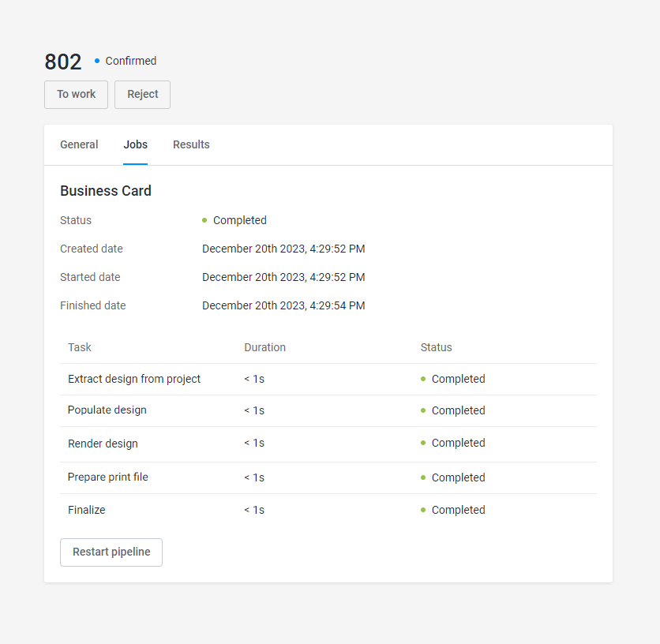660x644 pixels.
Task: Click the Business Card job heading
Action: pyautogui.click(x=106, y=191)
